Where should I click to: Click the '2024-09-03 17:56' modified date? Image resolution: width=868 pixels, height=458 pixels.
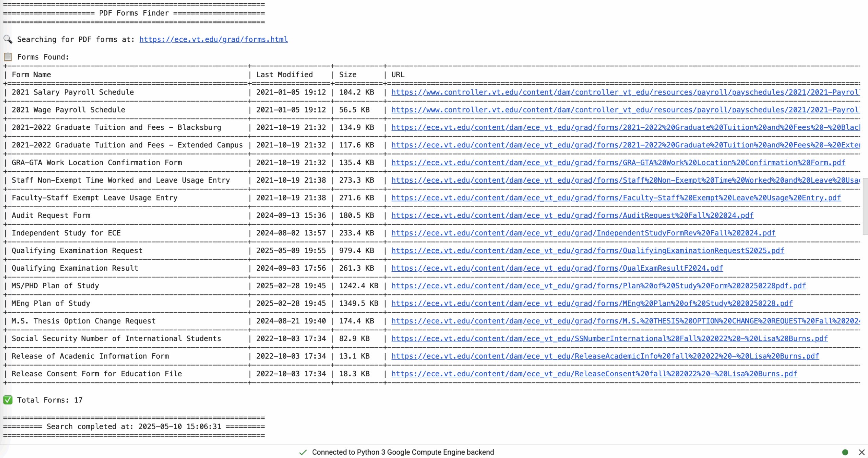pyautogui.click(x=291, y=268)
